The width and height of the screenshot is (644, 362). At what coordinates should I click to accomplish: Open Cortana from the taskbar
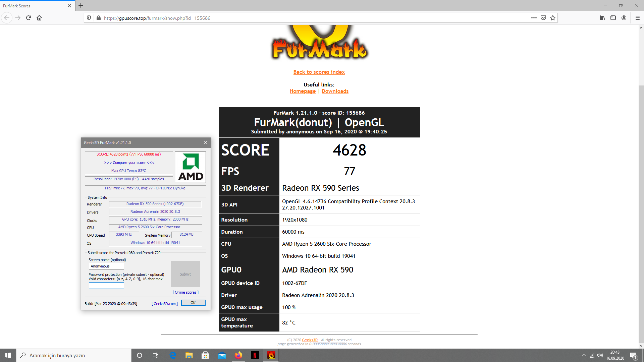coord(140,355)
